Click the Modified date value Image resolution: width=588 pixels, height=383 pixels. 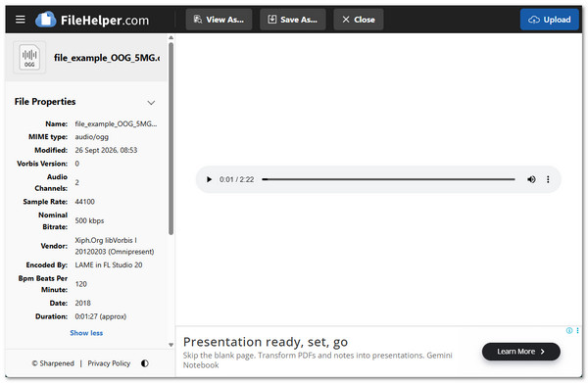pyautogui.click(x=106, y=150)
